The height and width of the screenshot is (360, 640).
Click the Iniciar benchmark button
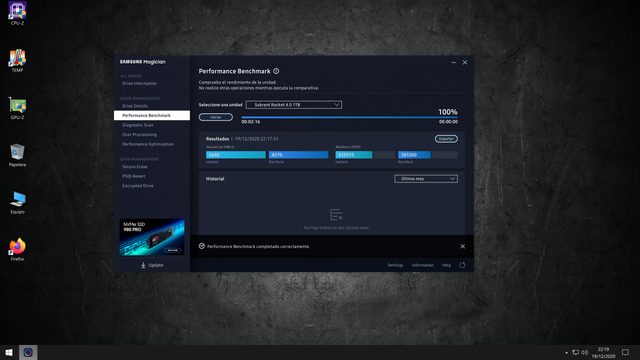pos(216,117)
